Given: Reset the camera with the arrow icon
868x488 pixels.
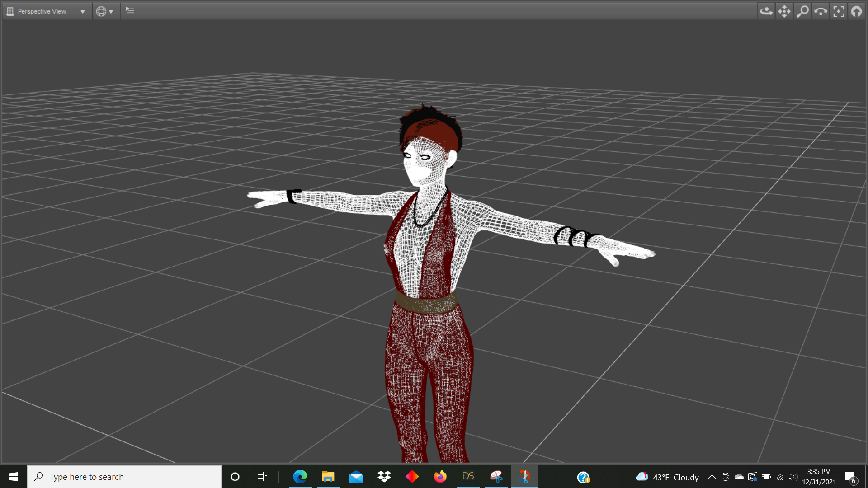Looking at the screenshot, I should [857, 11].
